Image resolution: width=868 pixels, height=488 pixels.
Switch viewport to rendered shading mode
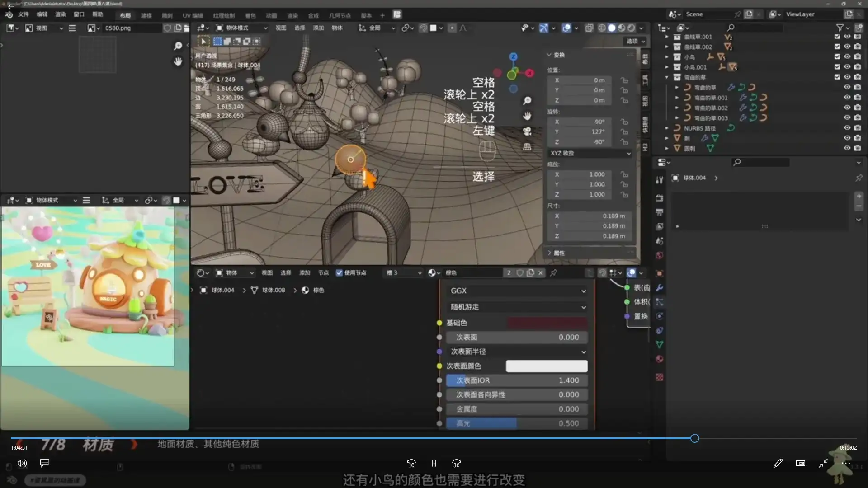[632, 28]
